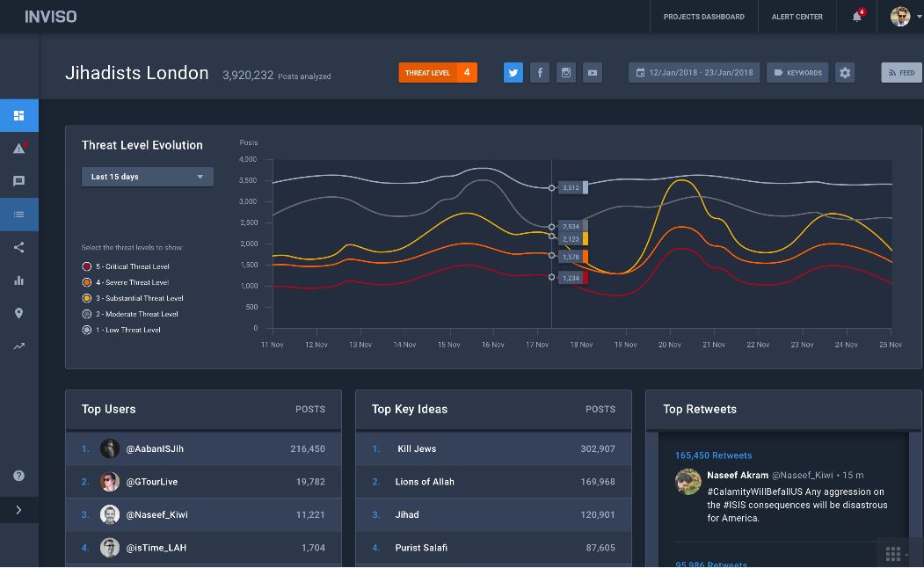Open the location pin in sidebar
The width and height of the screenshot is (924, 568).
coord(18,314)
